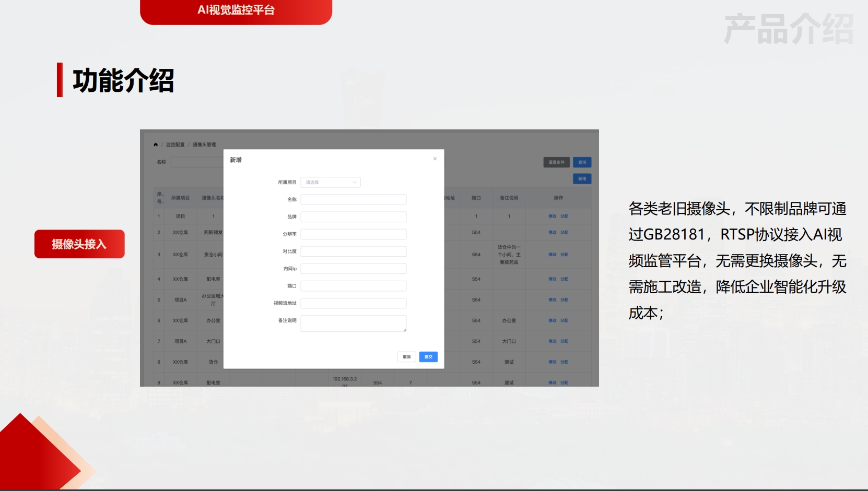
Task: Select the 对比度 input box
Action: [x=353, y=252]
